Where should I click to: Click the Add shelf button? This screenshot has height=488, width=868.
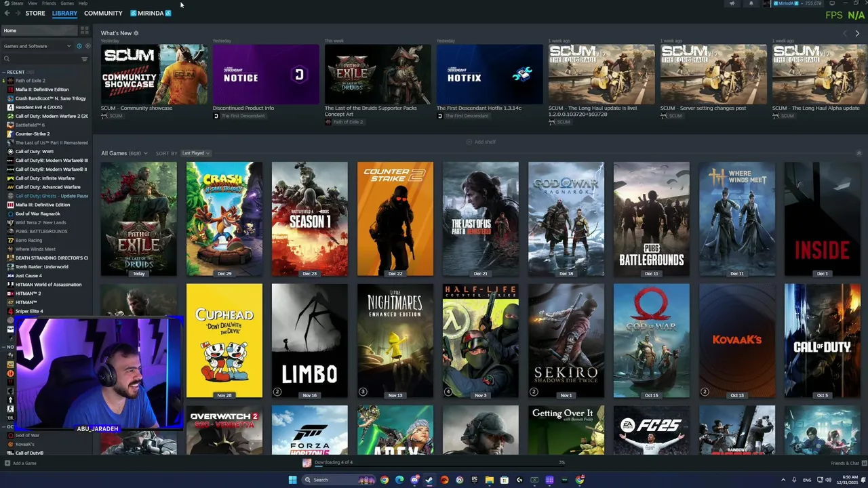point(481,142)
